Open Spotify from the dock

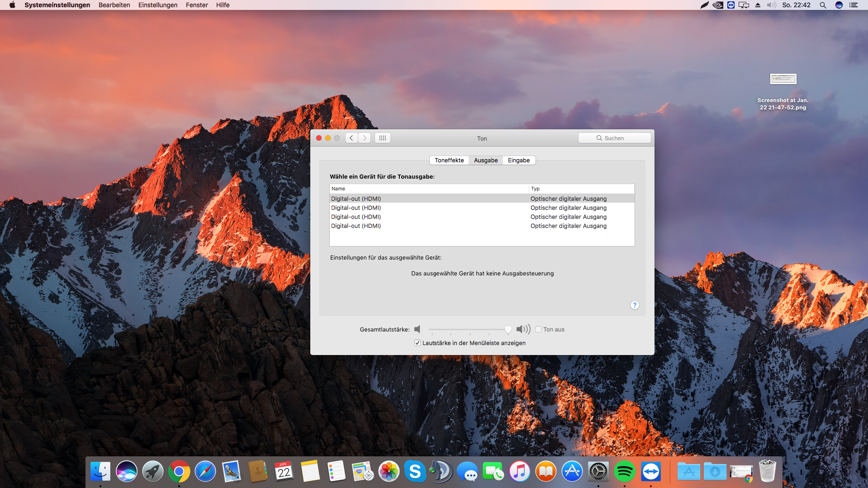pyautogui.click(x=624, y=472)
